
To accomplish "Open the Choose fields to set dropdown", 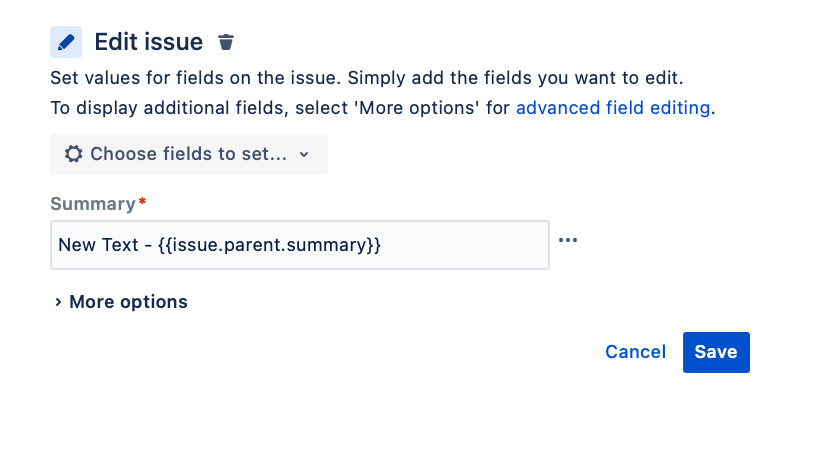I will [189, 154].
